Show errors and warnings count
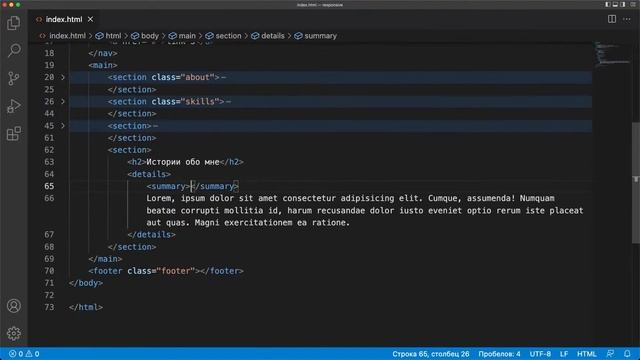Image resolution: width=640 pixels, height=360 pixels. point(24,354)
